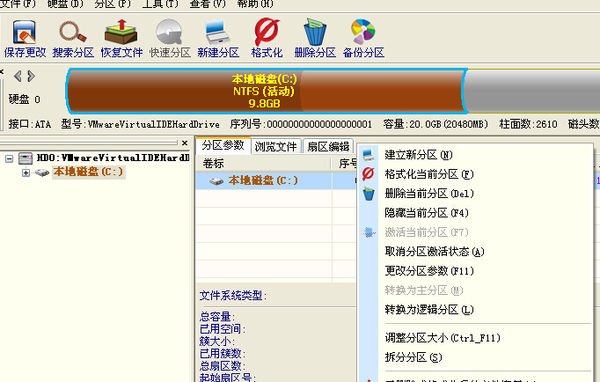Click 容量:20.0GB(20480MB) disk info text
Image resolution: width=600 pixels, height=382 pixels.
[x=436, y=124]
